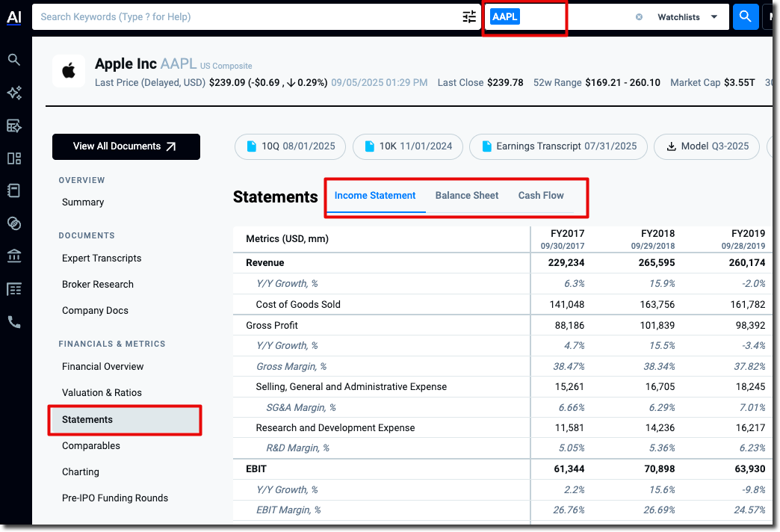This screenshot has height=532, width=780.
Task: Click the View All Documents button
Action: [126, 146]
